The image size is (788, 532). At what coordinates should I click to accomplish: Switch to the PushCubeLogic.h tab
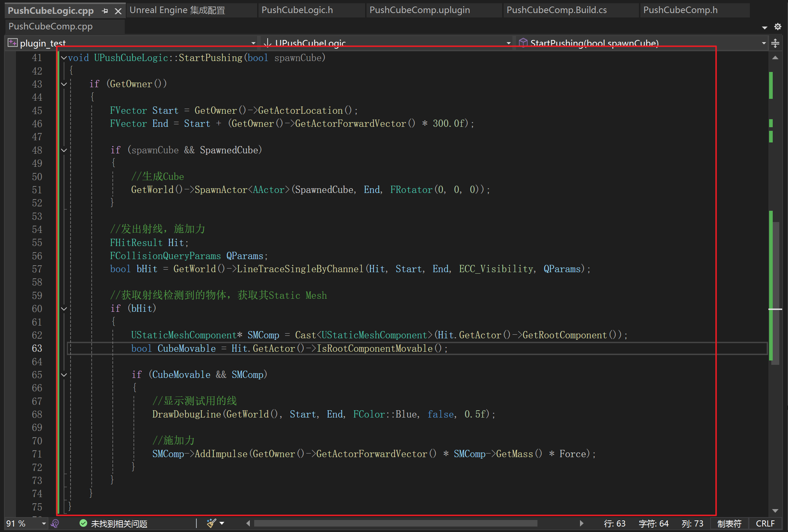297,10
